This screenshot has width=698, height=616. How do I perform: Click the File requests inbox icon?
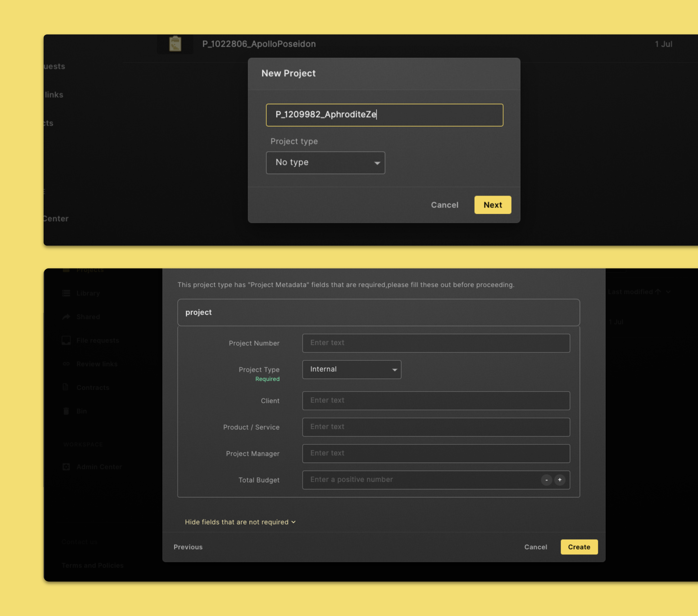tap(66, 340)
